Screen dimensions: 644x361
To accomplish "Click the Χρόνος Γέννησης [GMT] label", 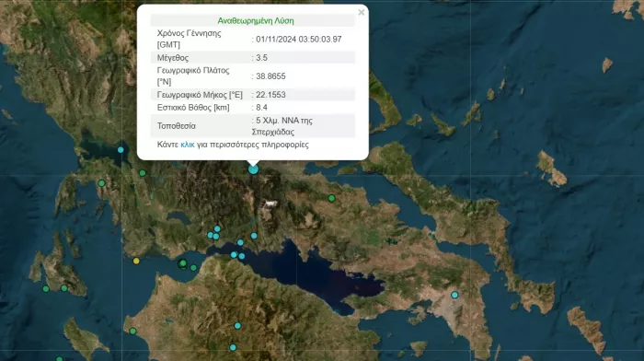I will click(x=189, y=39).
